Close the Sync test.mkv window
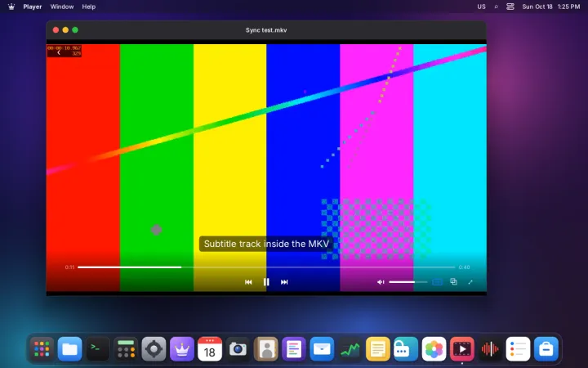This screenshot has width=588, height=368. pos(56,30)
